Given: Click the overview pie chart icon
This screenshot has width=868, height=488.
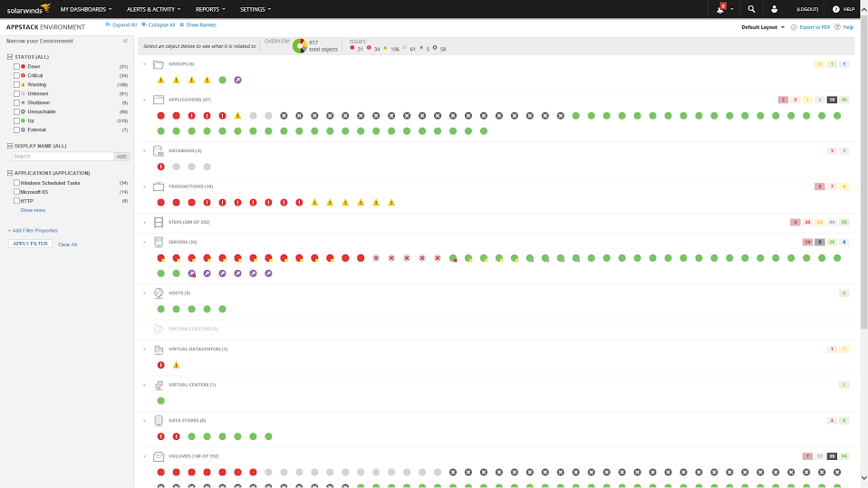Looking at the screenshot, I should pyautogui.click(x=300, y=46).
